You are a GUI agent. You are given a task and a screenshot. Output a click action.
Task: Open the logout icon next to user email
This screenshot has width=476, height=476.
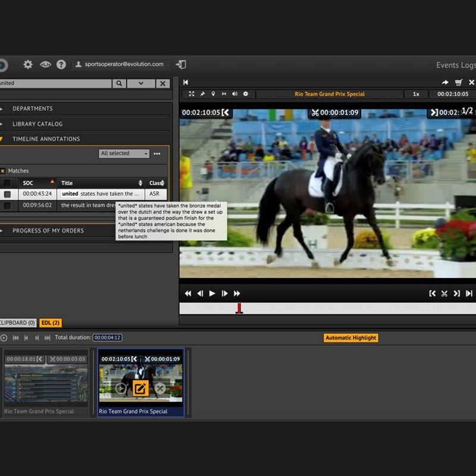click(x=181, y=64)
